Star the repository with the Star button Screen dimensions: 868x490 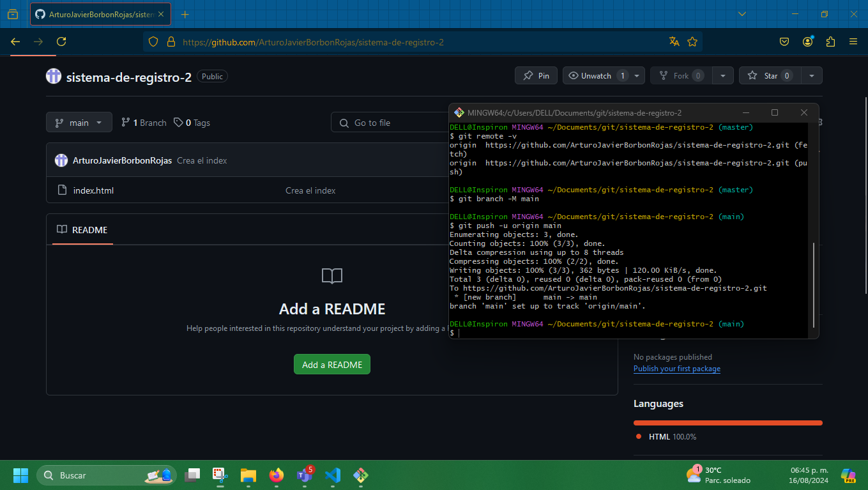pos(770,75)
